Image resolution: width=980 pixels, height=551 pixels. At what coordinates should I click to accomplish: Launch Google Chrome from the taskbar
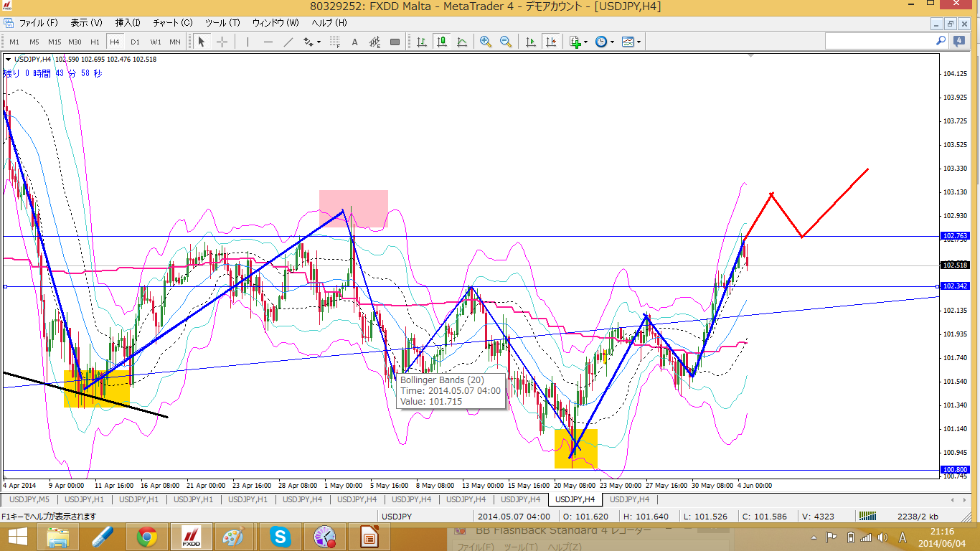pyautogui.click(x=147, y=537)
